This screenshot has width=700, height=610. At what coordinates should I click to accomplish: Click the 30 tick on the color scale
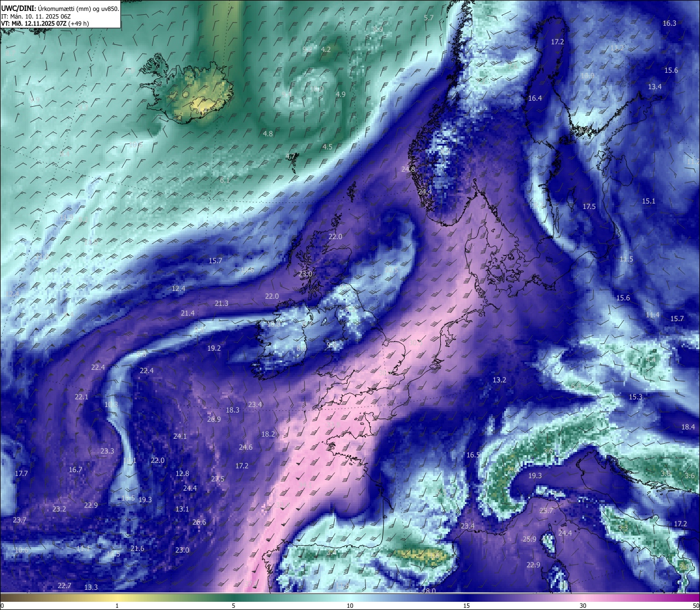[x=583, y=606]
